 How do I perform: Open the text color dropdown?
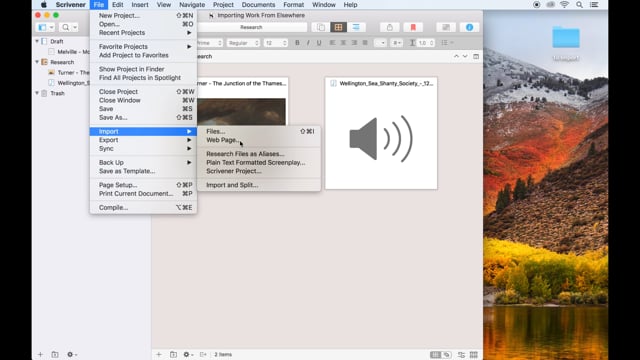380,43
